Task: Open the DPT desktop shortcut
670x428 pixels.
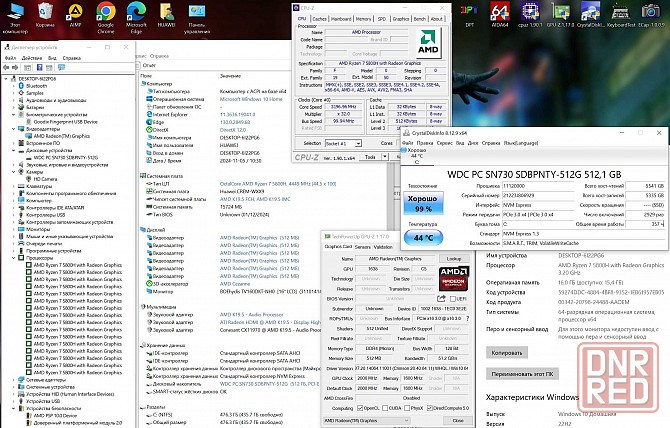Action: click(469, 15)
